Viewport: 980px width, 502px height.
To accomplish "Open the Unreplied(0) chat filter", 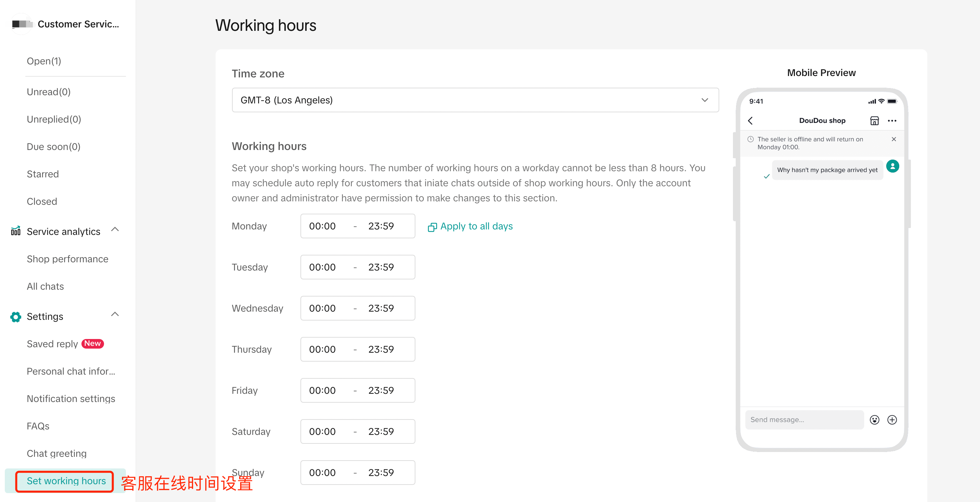I will (x=54, y=119).
